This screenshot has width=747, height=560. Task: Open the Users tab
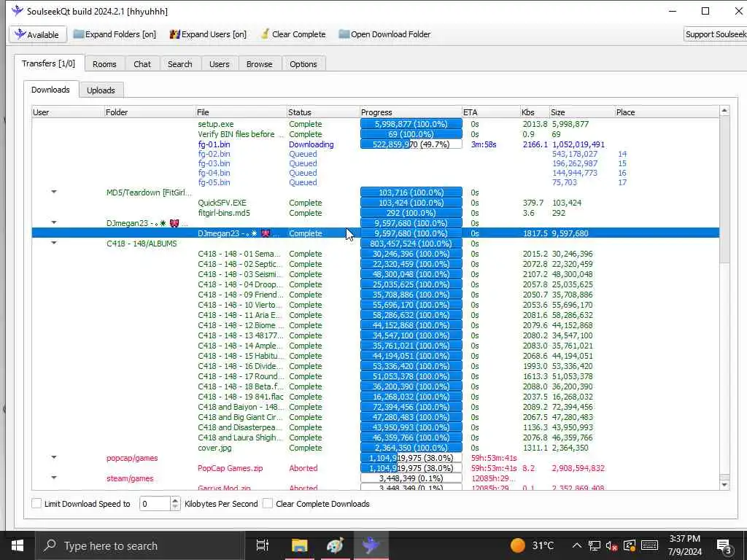[x=219, y=64]
